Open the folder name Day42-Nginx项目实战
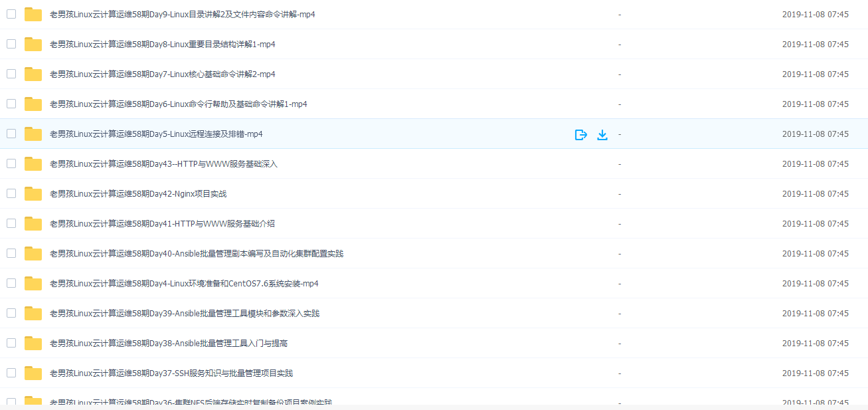This screenshot has height=410, width=868. (x=138, y=193)
